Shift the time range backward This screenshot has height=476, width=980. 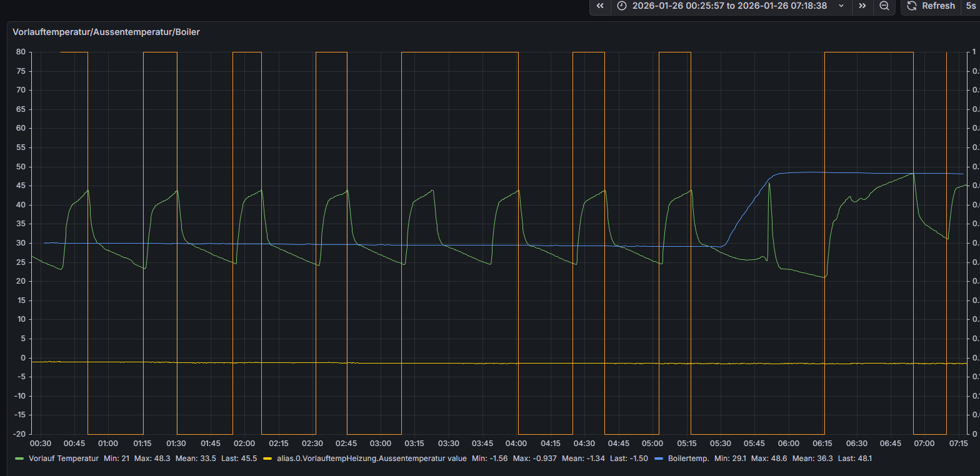coord(600,6)
